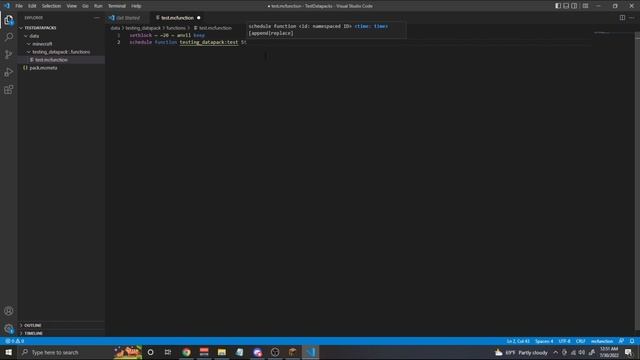The width and height of the screenshot is (640, 360).
Task: Open customize layout icon in title bar
Action: tap(585, 6)
